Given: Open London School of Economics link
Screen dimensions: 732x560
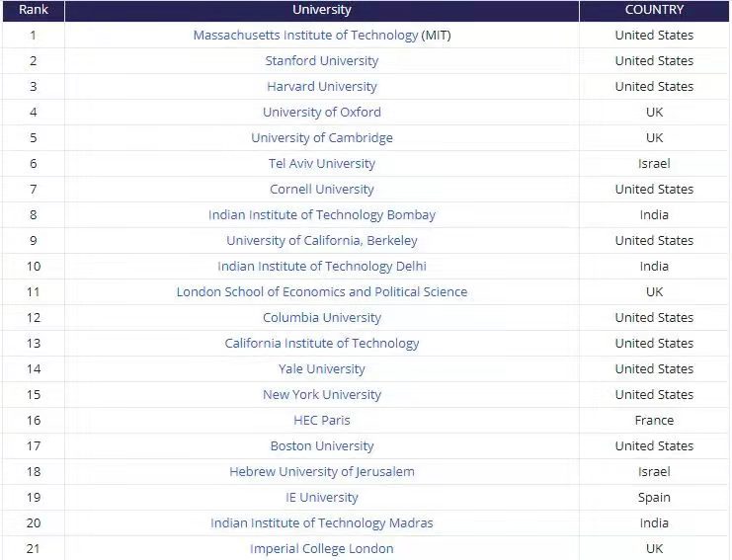Looking at the screenshot, I should (x=322, y=291).
